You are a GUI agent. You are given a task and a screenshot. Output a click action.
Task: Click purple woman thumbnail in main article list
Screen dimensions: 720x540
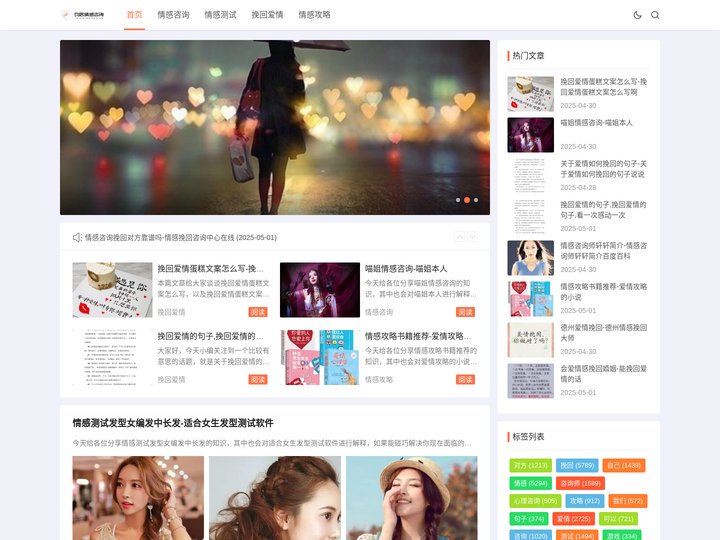coord(320,290)
